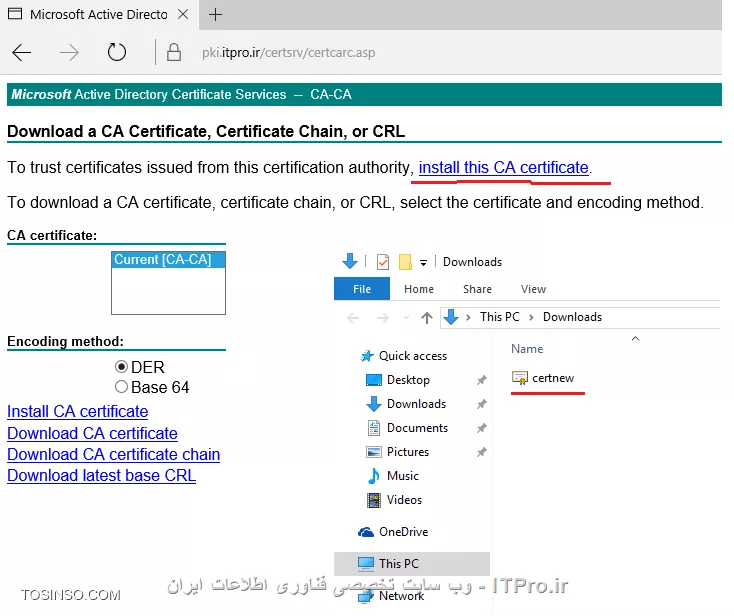Open the View ribbon tab
Screen dimensions: 734x616
533,289
